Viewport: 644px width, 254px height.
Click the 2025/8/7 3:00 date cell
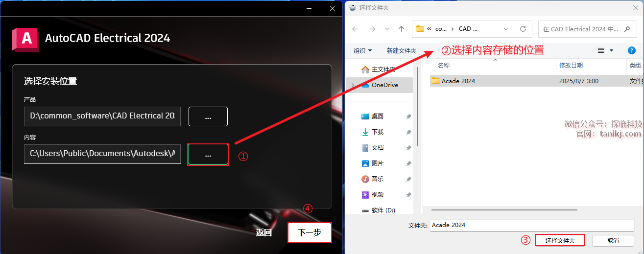point(578,81)
